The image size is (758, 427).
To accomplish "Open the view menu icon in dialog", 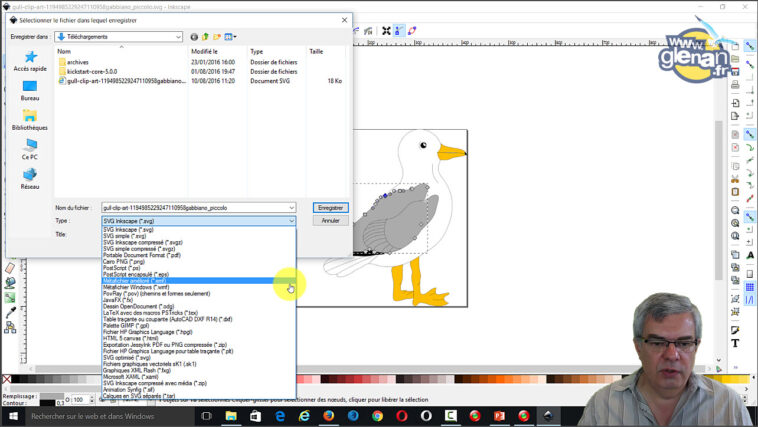I will point(231,37).
